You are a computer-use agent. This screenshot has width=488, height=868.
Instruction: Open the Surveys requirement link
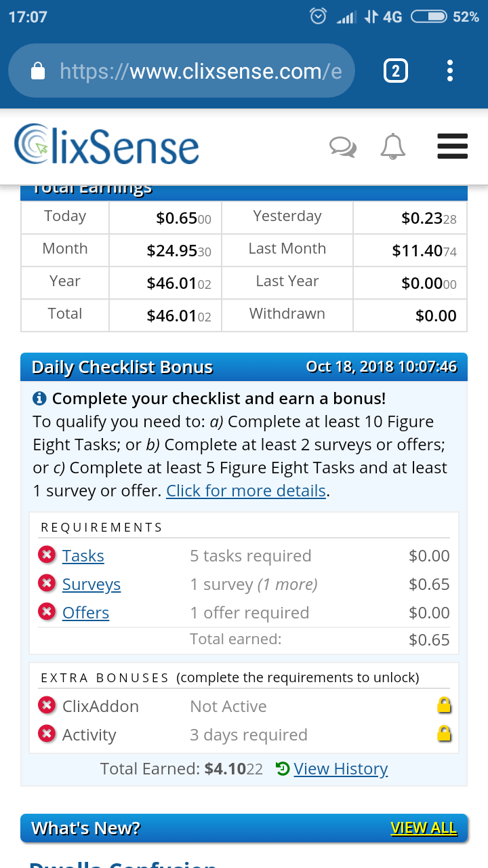click(91, 585)
